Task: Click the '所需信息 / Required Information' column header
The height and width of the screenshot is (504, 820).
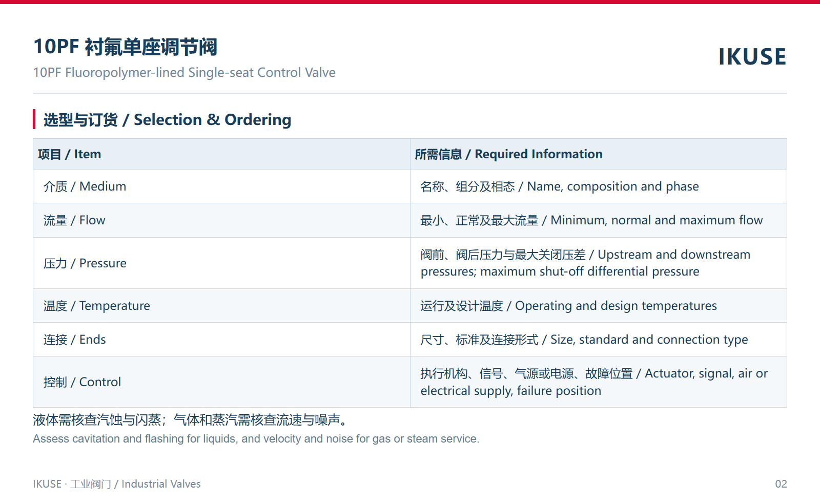Action: (x=599, y=154)
